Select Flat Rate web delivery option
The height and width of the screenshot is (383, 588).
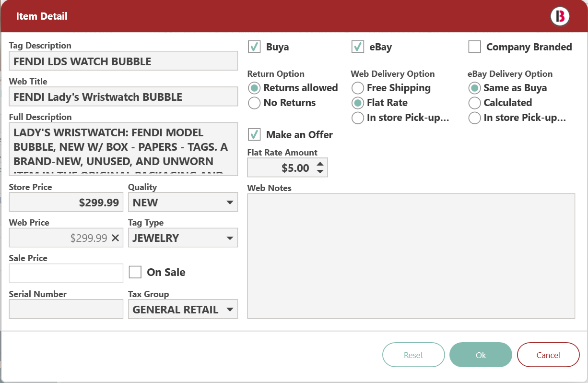pyautogui.click(x=358, y=103)
